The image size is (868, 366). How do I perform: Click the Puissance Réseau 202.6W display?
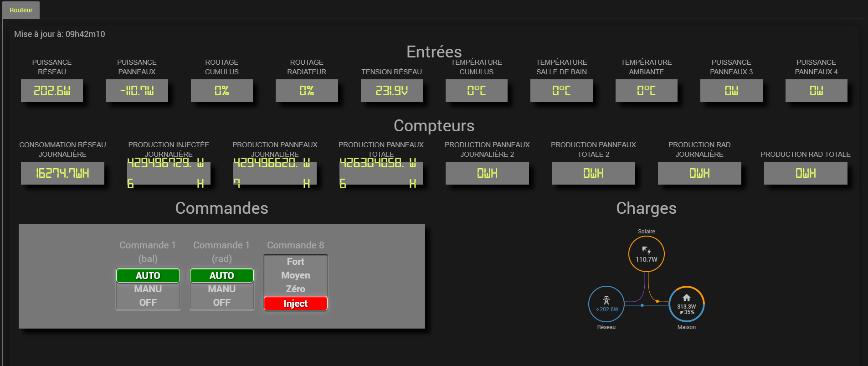pyautogui.click(x=52, y=91)
